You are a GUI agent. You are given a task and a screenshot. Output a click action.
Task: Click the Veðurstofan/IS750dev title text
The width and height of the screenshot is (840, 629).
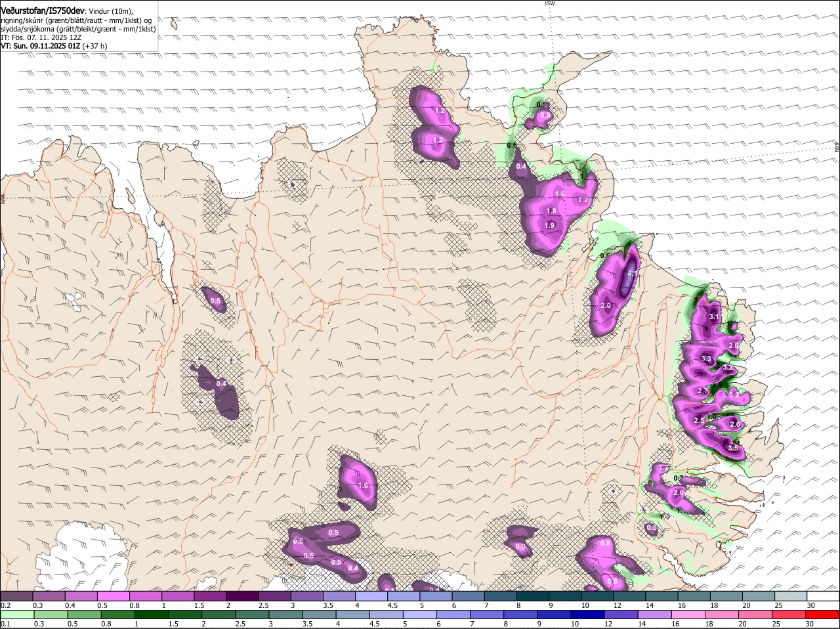point(43,11)
